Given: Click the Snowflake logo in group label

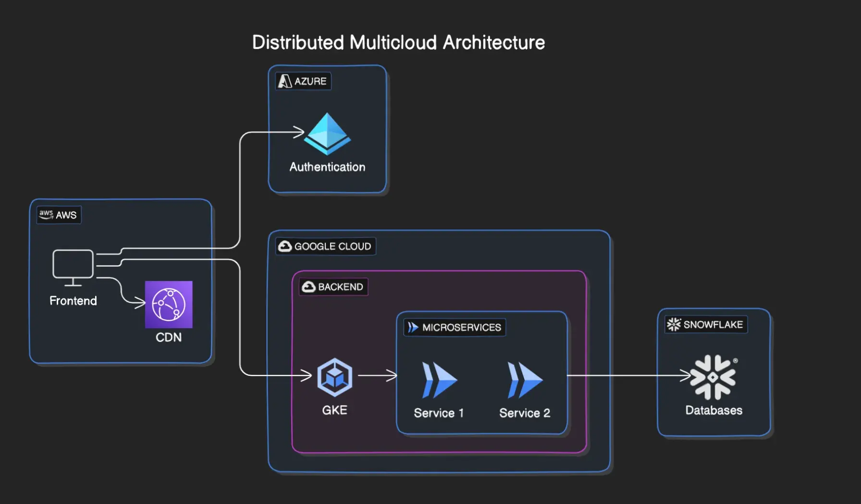Looking at the screenshot, I should [x=674, y=324].
